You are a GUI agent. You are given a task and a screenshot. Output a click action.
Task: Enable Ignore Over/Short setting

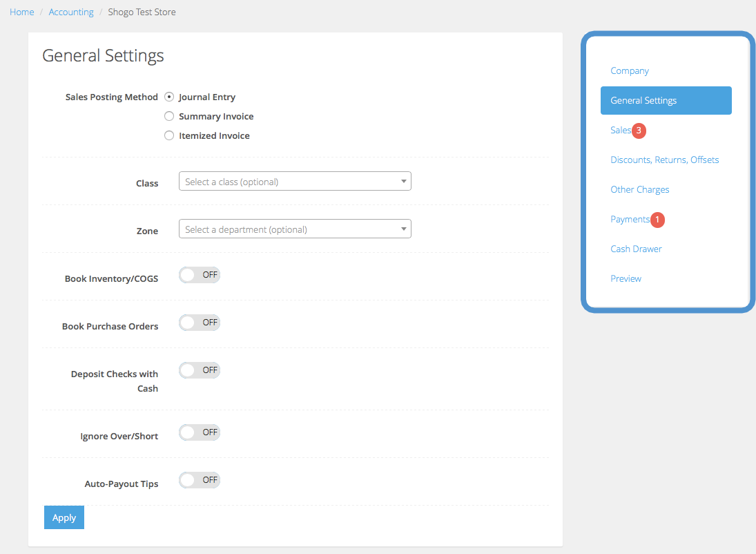click(x=200, y=432)
